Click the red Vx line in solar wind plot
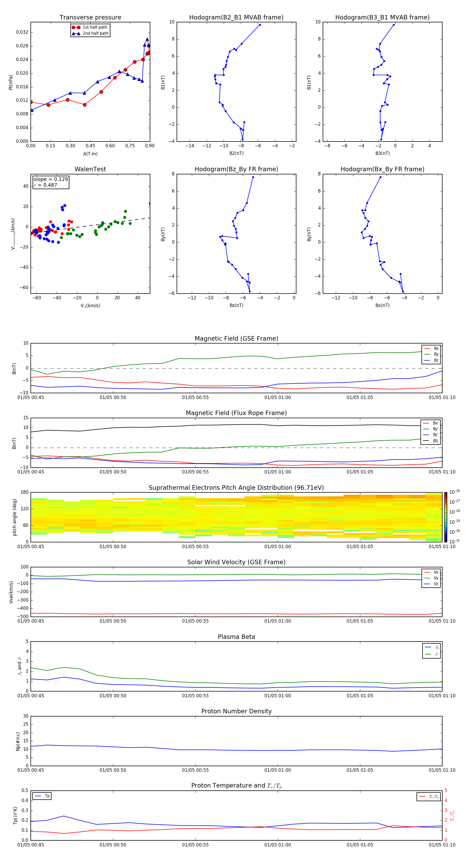The height and width of the screenshot is (868, 473). click(x=236, y=614)
